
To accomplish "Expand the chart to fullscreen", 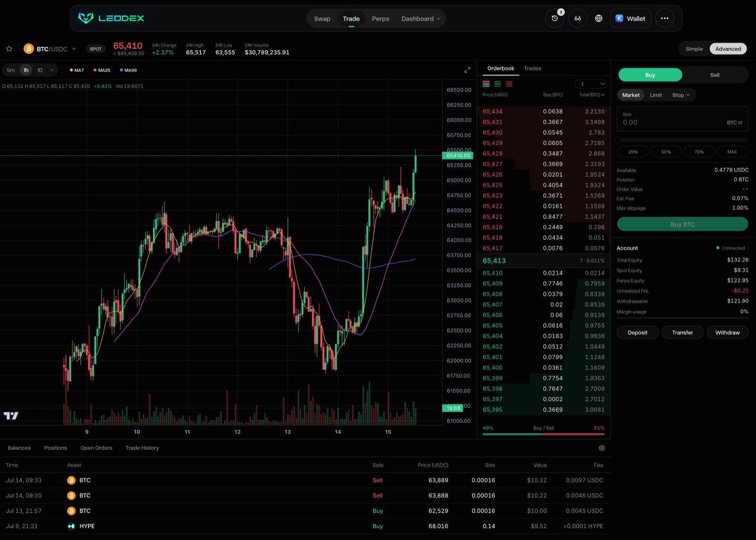I will click(x=467, y=70).
